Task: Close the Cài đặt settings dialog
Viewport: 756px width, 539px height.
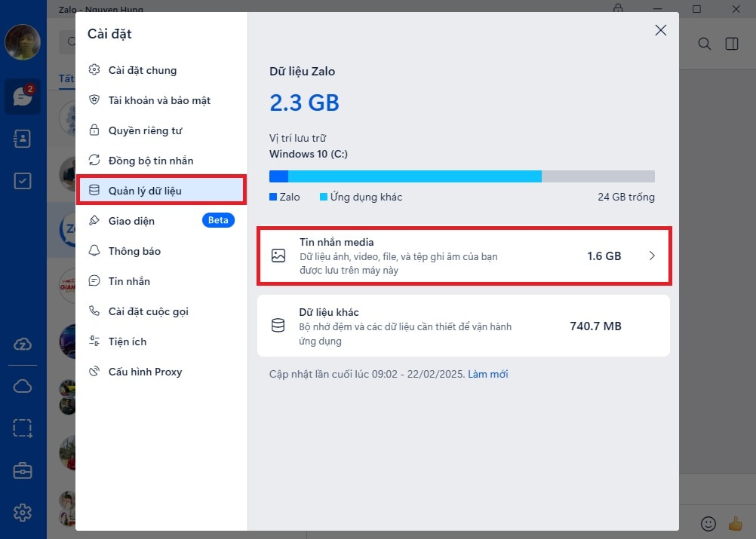Action: [660, 30]
